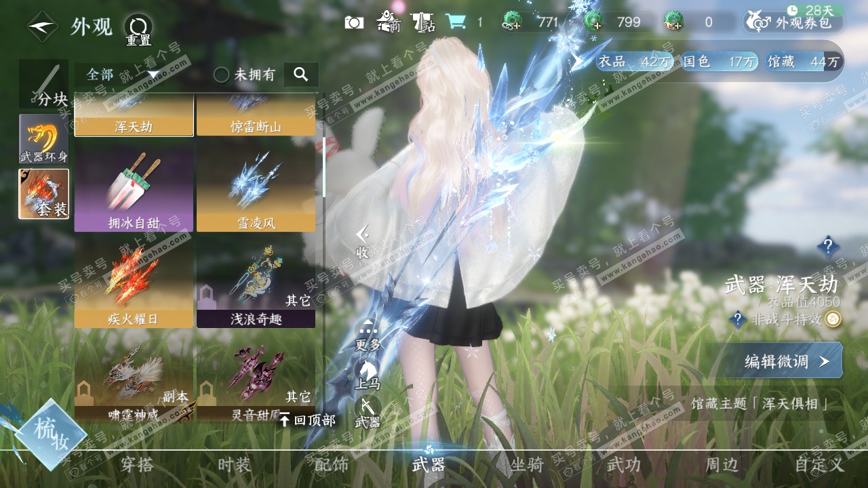This screenshot has height=488, width=868.
Task: Open the camera screenshot mode
Action: [354, 22]
